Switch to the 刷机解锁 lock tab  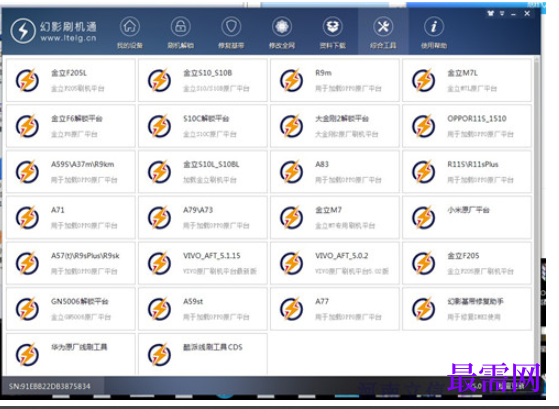pos(180,33)
